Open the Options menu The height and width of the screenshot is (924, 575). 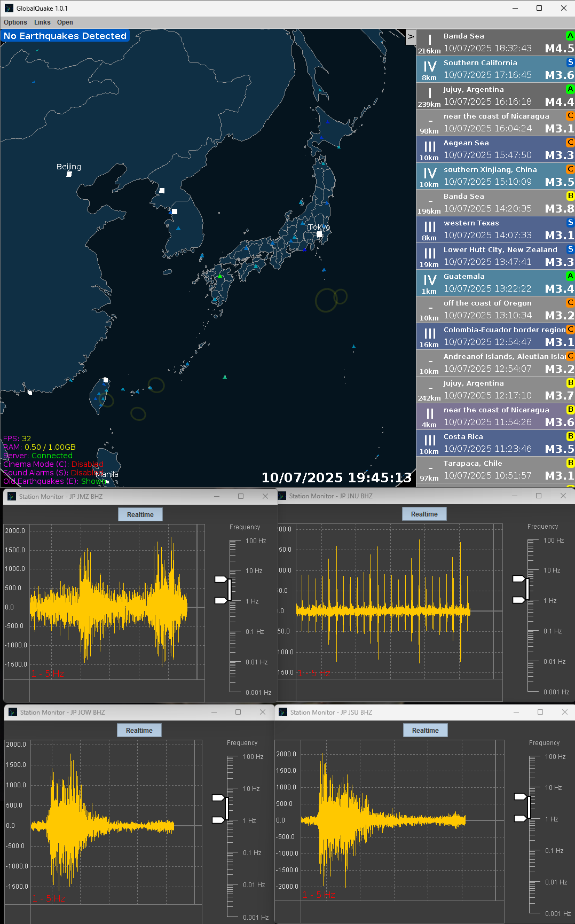pyautogui.click(x=15, y=22)
